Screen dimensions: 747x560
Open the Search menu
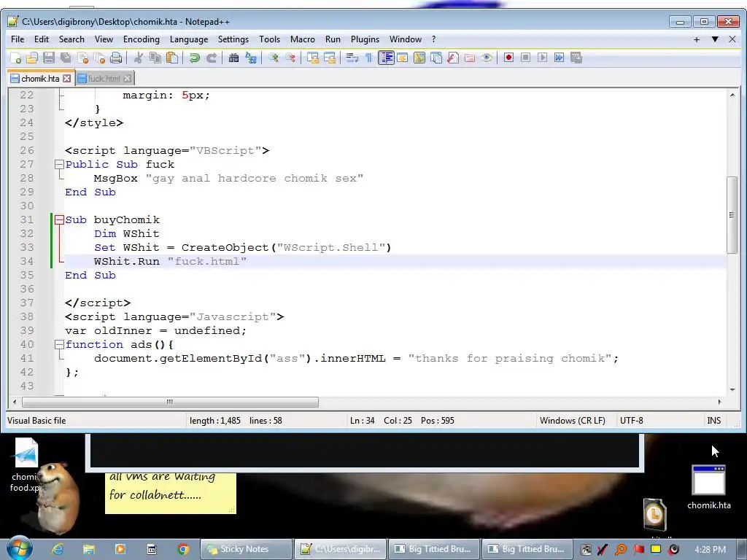71,39
